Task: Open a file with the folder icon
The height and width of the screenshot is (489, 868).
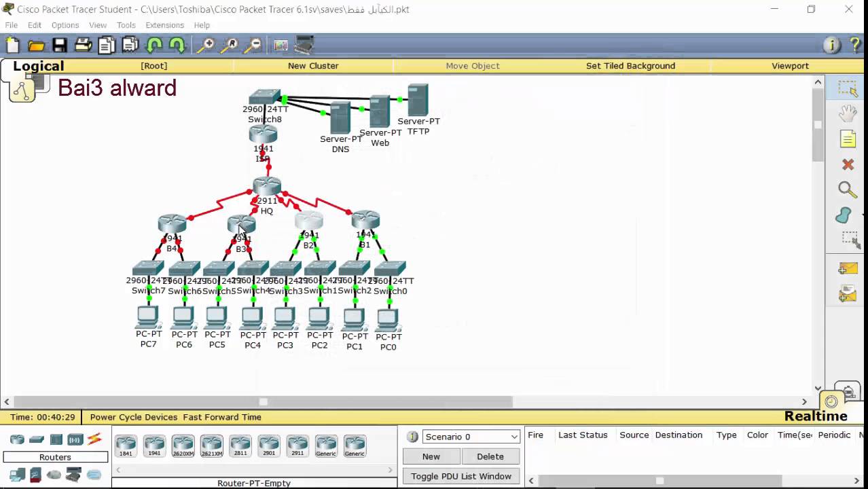Action: tap(37, 46)
